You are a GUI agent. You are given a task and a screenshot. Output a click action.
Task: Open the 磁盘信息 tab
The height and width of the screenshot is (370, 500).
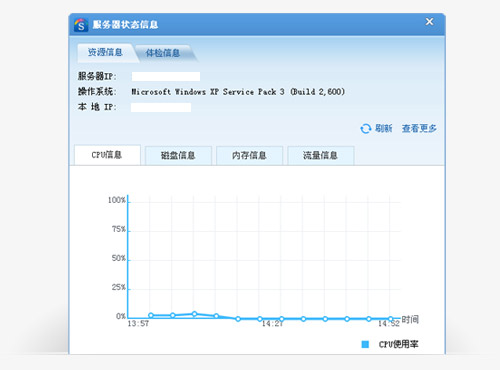coord(178,156)
